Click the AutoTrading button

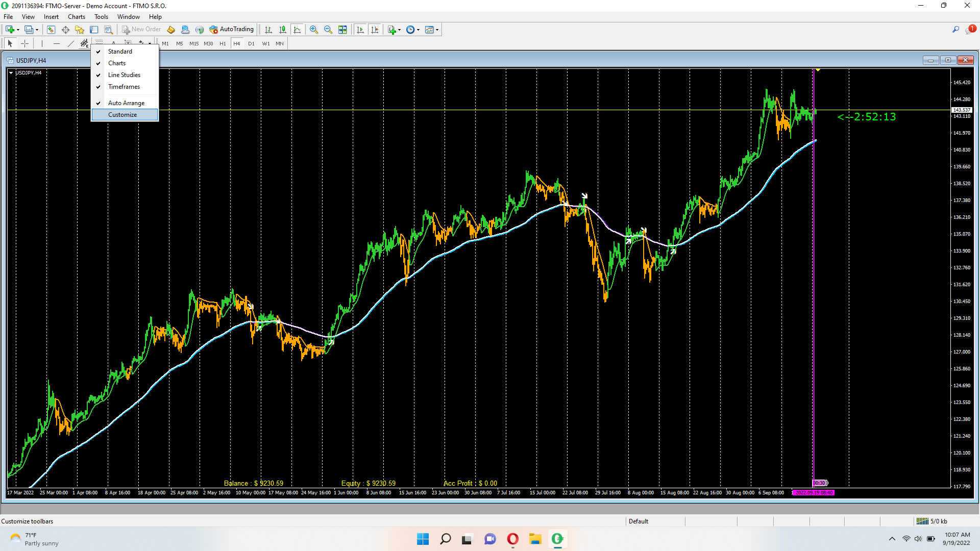(x=232, y=30)
